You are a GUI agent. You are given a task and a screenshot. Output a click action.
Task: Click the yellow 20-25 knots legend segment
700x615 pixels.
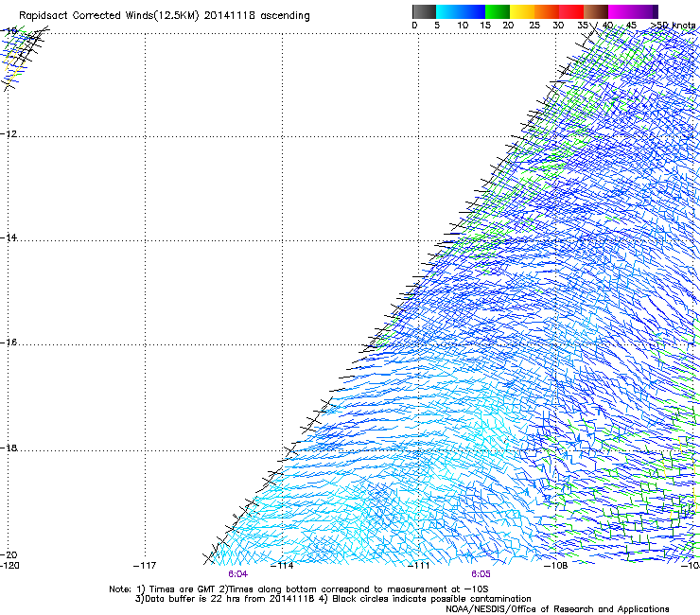coord(522,11)
